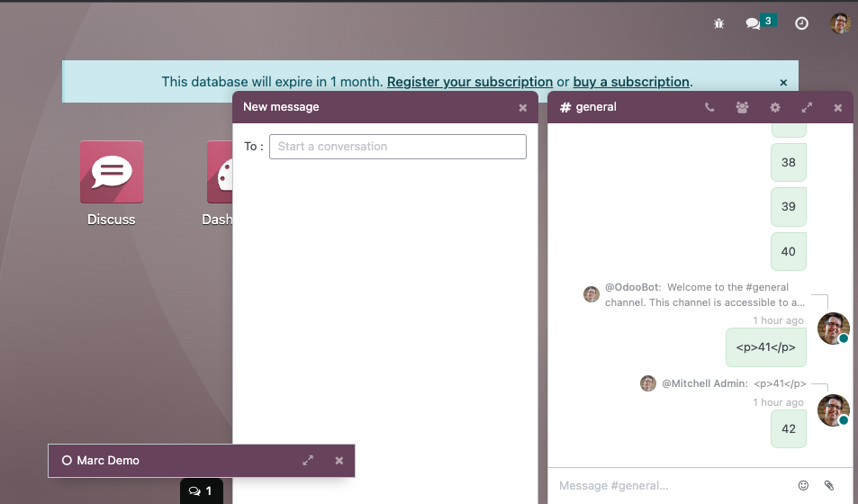Select message bubble 40

coord(789,252)
